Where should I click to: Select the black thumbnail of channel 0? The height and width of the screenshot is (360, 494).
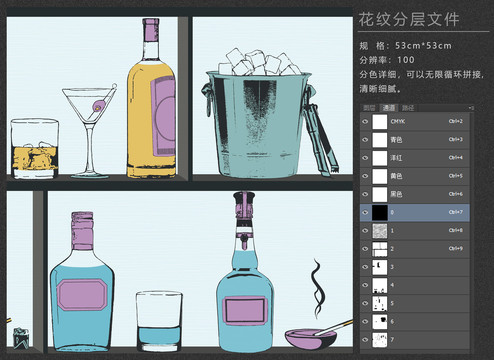(x=380, y=212)
